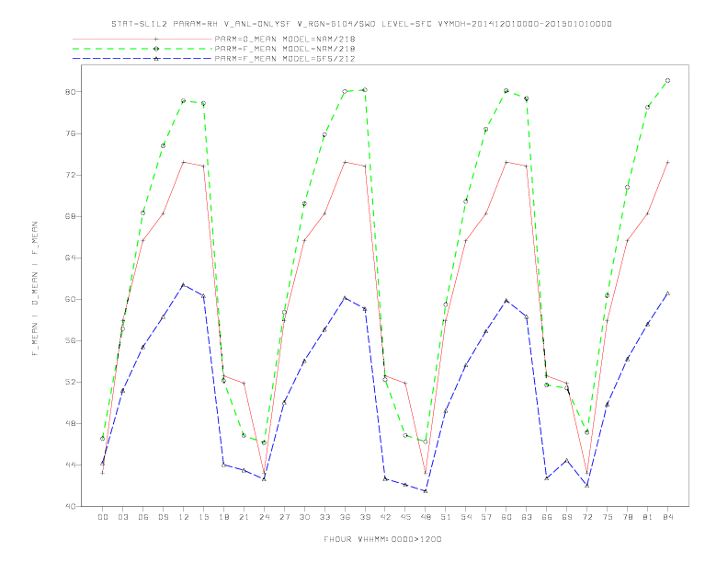Click the x-axis tick label 39
The image size is (728, 563).
[365, 517]
